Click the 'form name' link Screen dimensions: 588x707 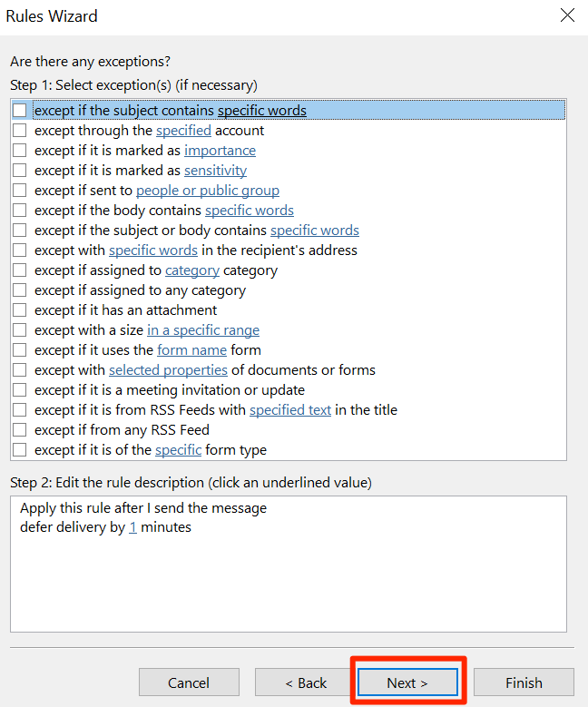(191, 350)
